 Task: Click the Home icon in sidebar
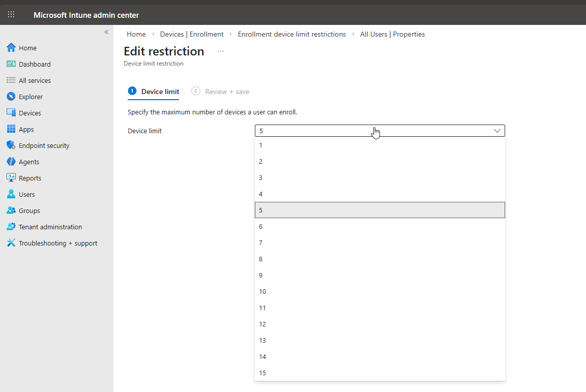tap(11, 47)
